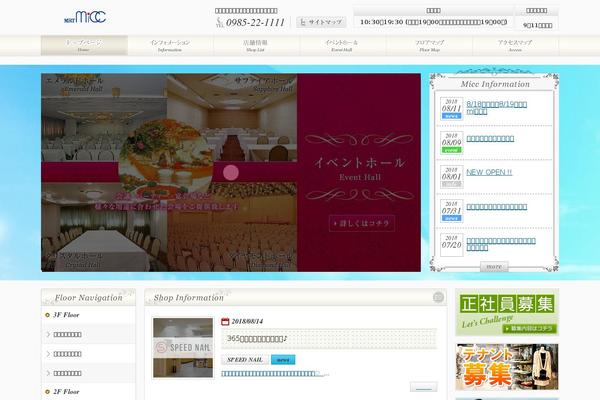This screenshot has width=600, height=400.
Task: Open the green staff recruitment banner
Action: coord(507,312)
